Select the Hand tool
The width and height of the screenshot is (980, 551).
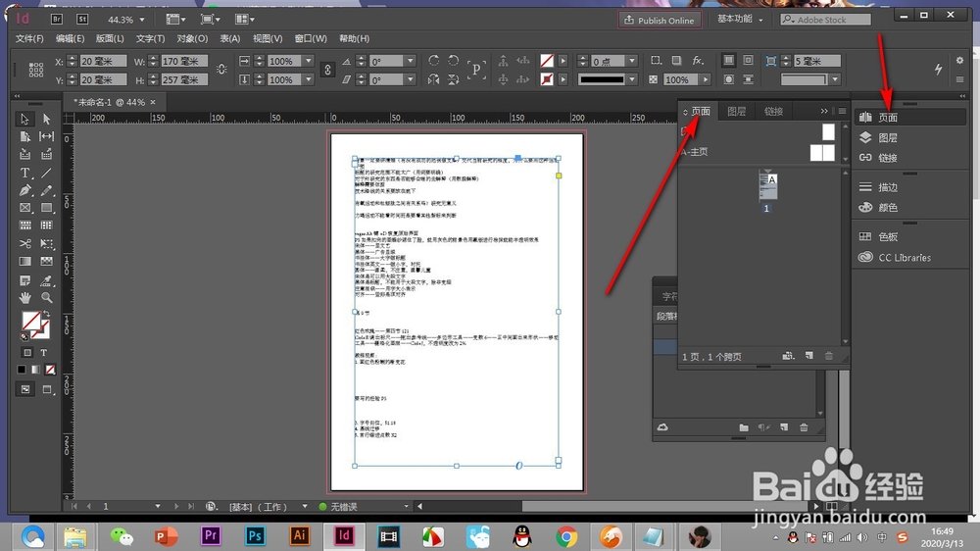pos(25,298)
